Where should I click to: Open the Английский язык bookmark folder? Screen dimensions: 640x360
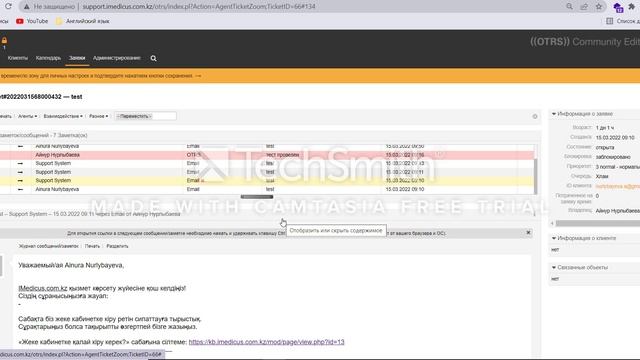point(82,21)
